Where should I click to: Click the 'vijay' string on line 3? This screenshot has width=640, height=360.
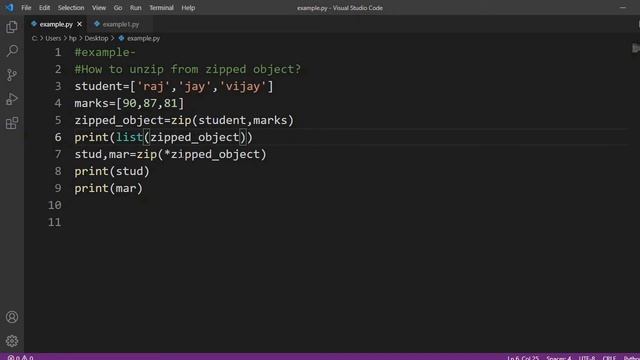243,87
